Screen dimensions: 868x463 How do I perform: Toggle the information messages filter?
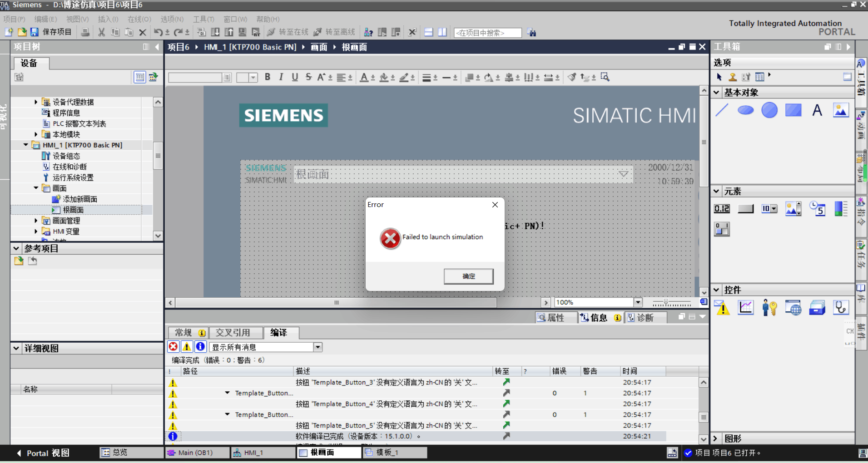(x=200, y=347)
